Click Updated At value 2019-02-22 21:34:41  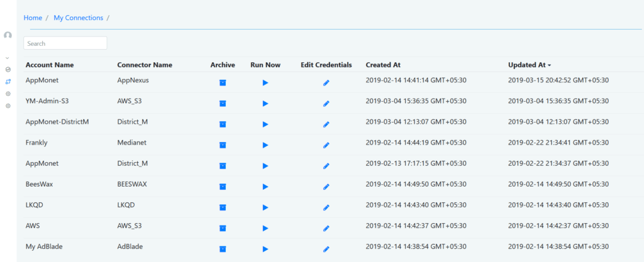point(558,142)
